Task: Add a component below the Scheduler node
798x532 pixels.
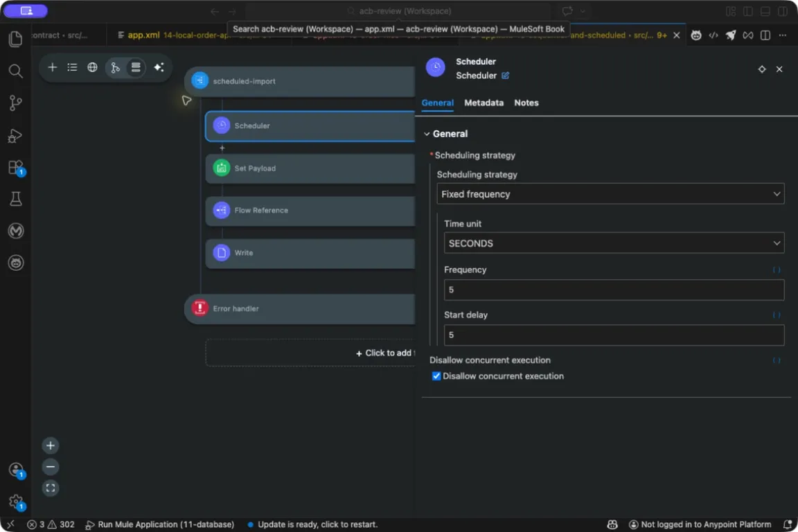Action: [222, 148]
